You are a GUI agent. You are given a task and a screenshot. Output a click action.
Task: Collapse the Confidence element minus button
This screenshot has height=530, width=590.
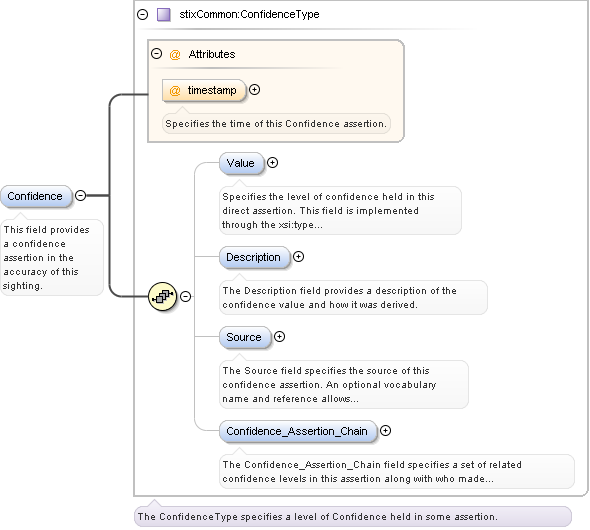pos(81,195)
